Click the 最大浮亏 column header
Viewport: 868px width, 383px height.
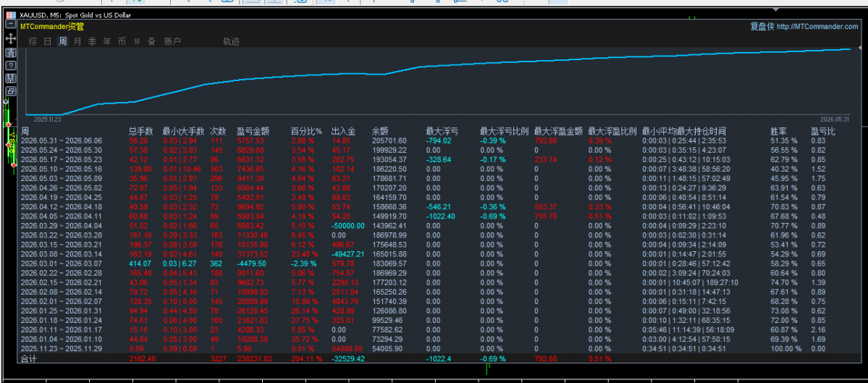[442, 131]
